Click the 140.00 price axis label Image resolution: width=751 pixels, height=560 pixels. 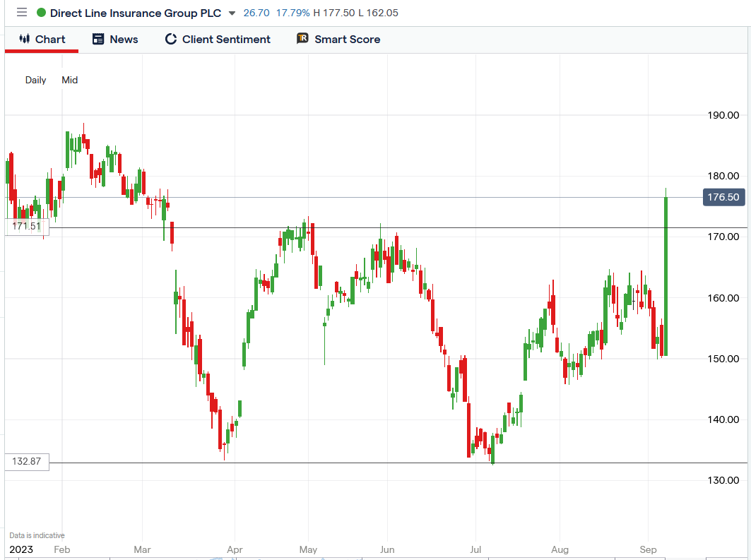tap(723, 419)
